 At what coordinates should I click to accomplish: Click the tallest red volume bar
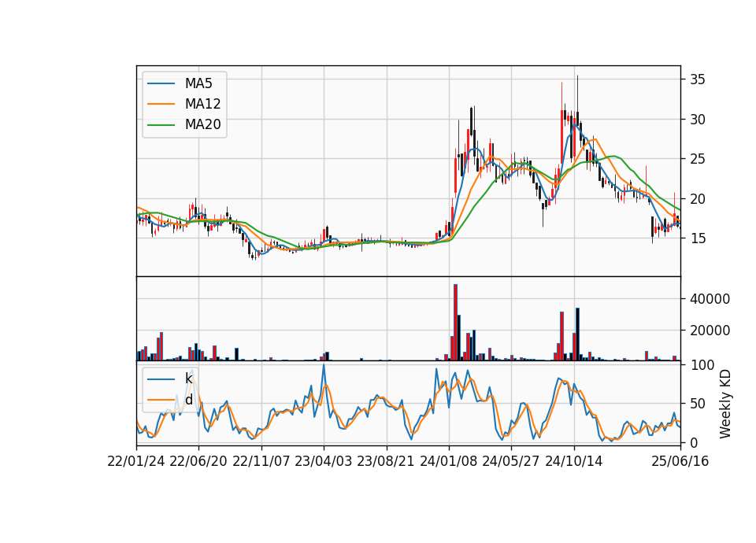tap(456, 323)
